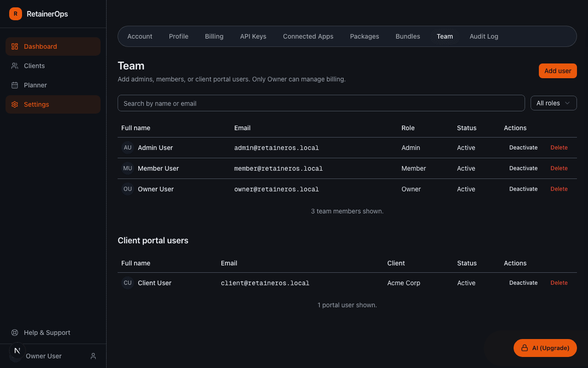Open the All roles filter dropdown
Screen dimensions: 588x368
tap(554, 103)
